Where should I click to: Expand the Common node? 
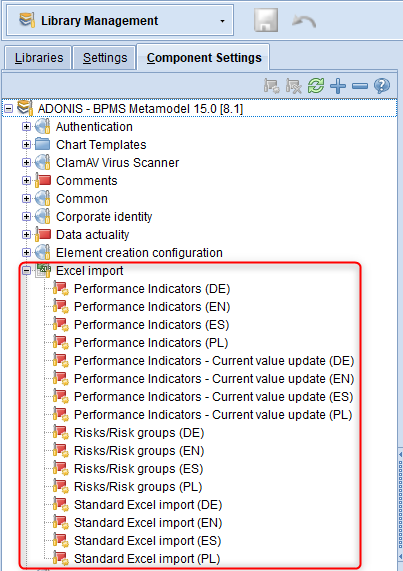[26, 198]
